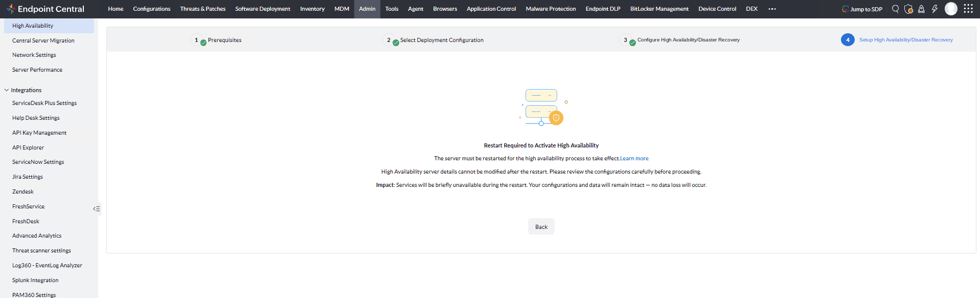The height and width of the screenshot is (298, 980).
Task: Open Threat scanner settings
Action: tap(41, 250)
